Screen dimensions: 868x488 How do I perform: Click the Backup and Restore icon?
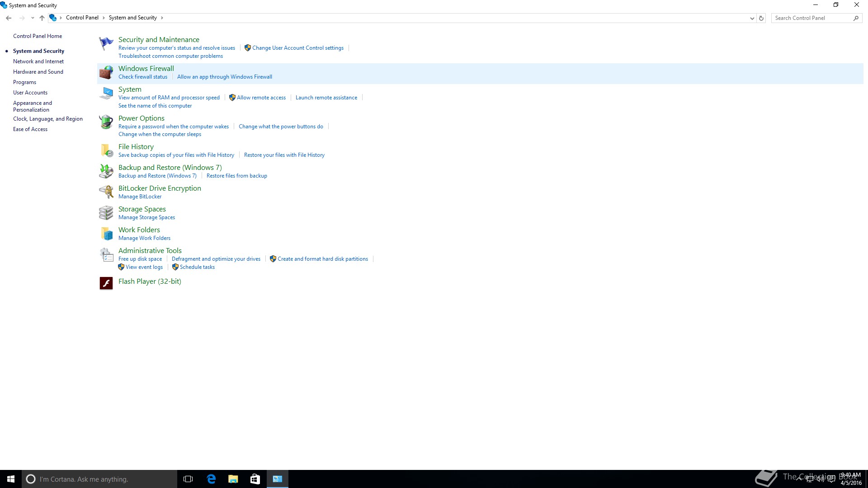coord(106,171)
